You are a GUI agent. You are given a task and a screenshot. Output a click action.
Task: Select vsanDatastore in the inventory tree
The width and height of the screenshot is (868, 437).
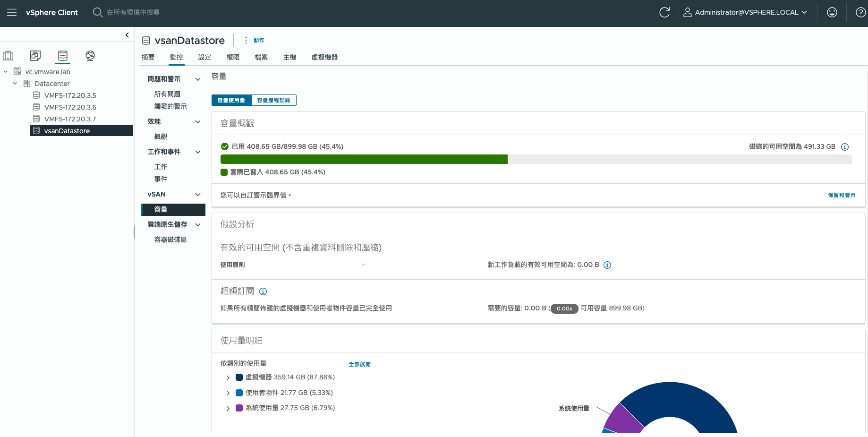[82, 131]
